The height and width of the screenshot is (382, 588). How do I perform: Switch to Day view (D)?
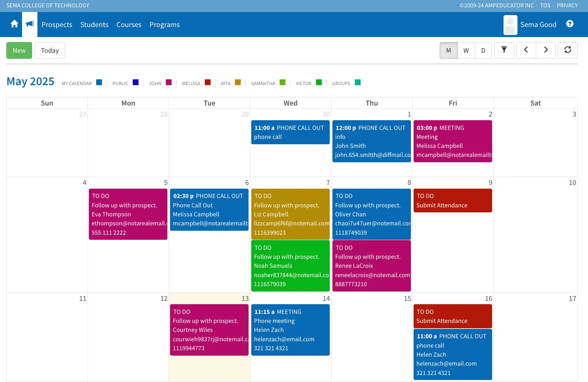(x=483, y=50)
